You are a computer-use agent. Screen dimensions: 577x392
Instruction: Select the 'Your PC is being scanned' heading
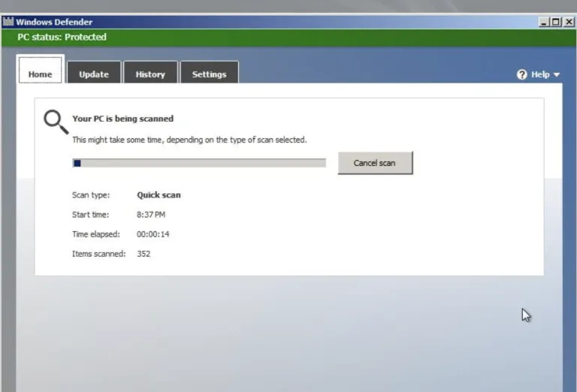click(x=123, y=119)
